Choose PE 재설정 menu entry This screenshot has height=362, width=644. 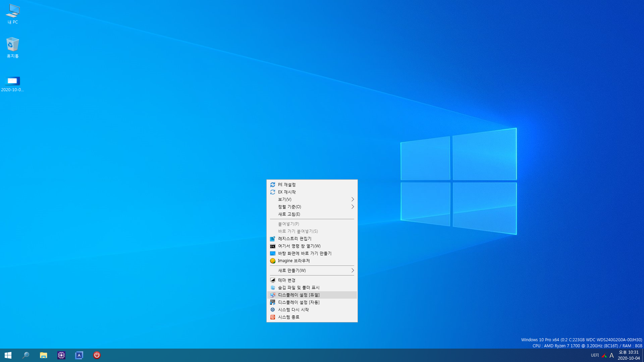coord(312,185)
